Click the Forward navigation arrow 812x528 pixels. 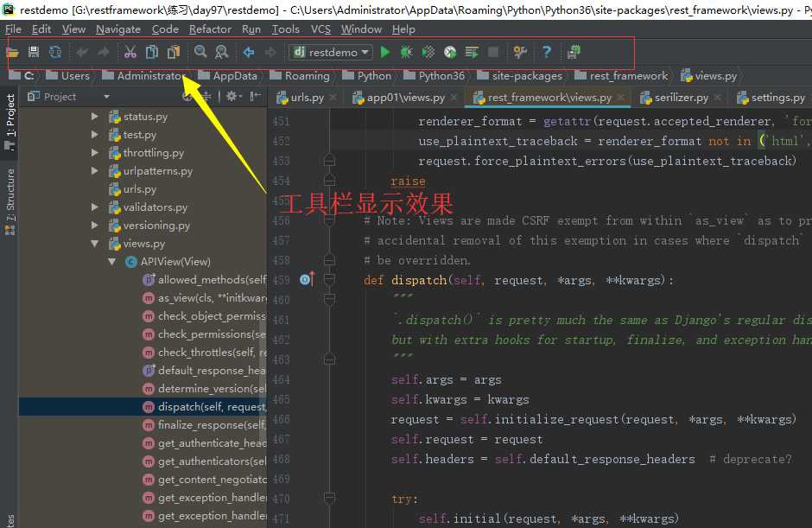tap(270, 52)
